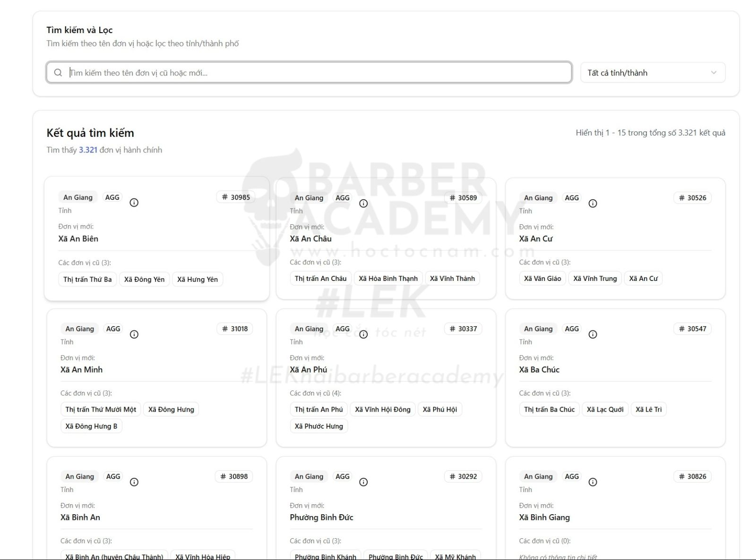Click the search magnifier icon
The image size is (756, 560).
[x=58, y=73]
